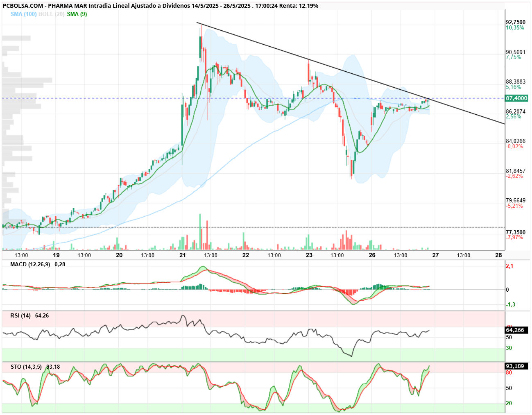Click the RSI value tag 64,266

point(516,330)
